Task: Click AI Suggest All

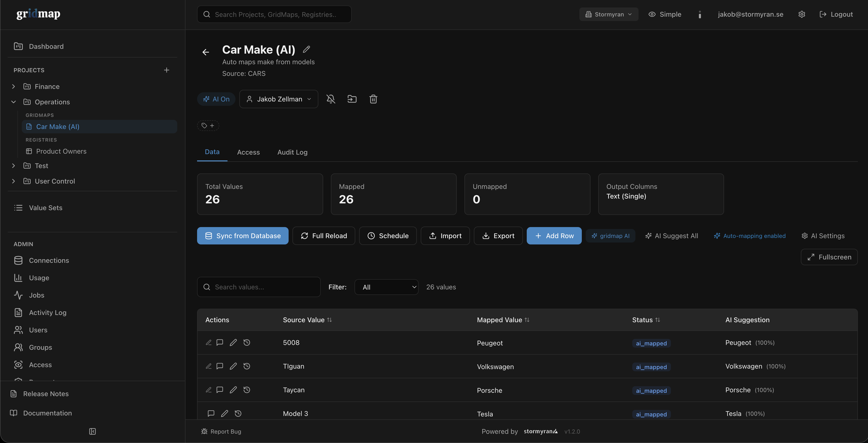Action: [x=672, y=236]
